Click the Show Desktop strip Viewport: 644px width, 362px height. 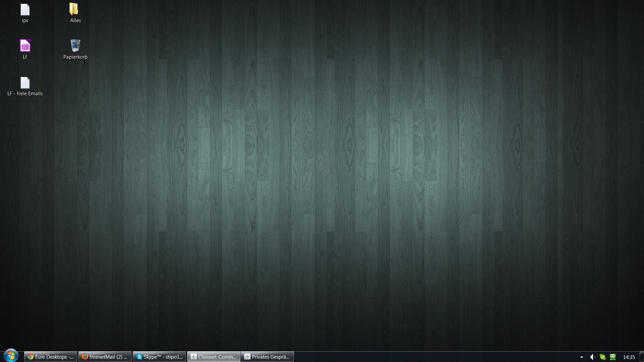[x=641, y=357]
